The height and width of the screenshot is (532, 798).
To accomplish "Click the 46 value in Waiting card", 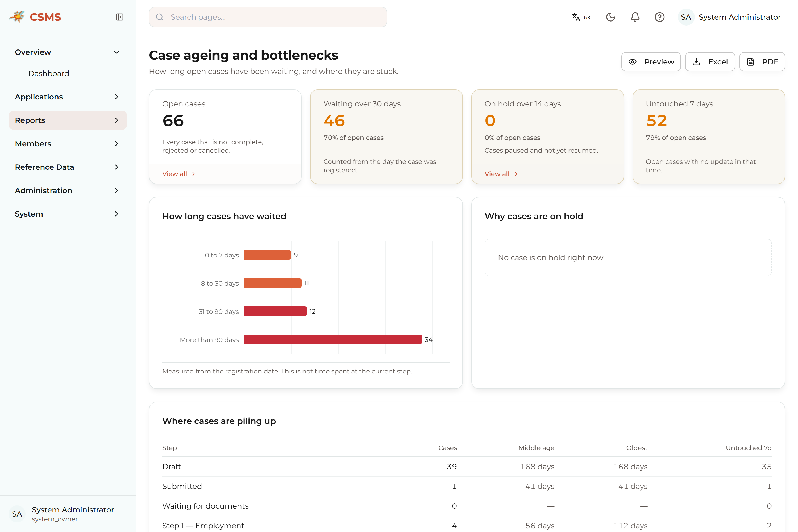I will (334, 120).
